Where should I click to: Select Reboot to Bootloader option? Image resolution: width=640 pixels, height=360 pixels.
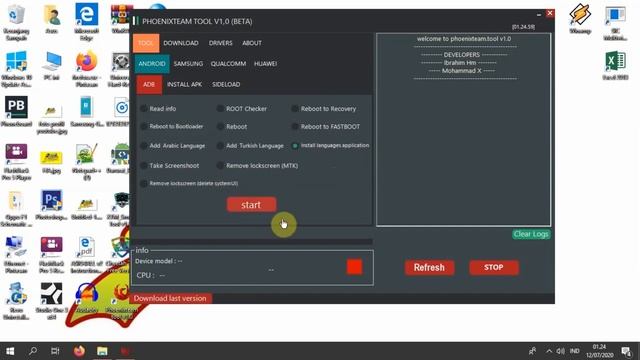(172, 127)
